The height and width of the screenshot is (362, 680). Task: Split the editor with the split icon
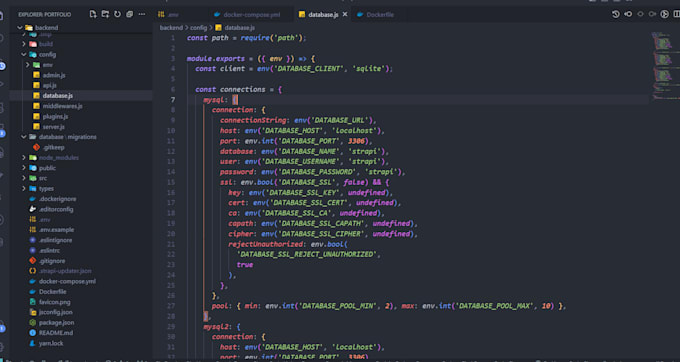point(677,14)
